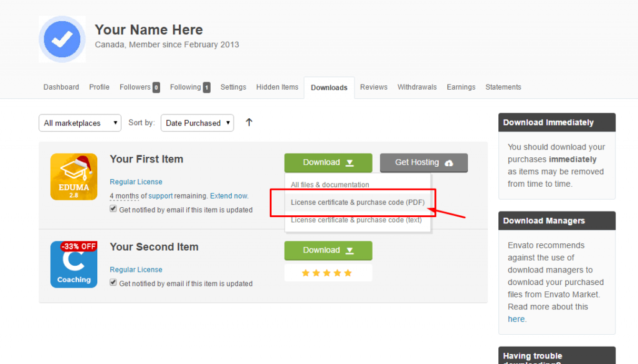This screenshot has width=638, height=364.
Task: Open the Eduma course item thumbnail
Action: click(74, 177)
